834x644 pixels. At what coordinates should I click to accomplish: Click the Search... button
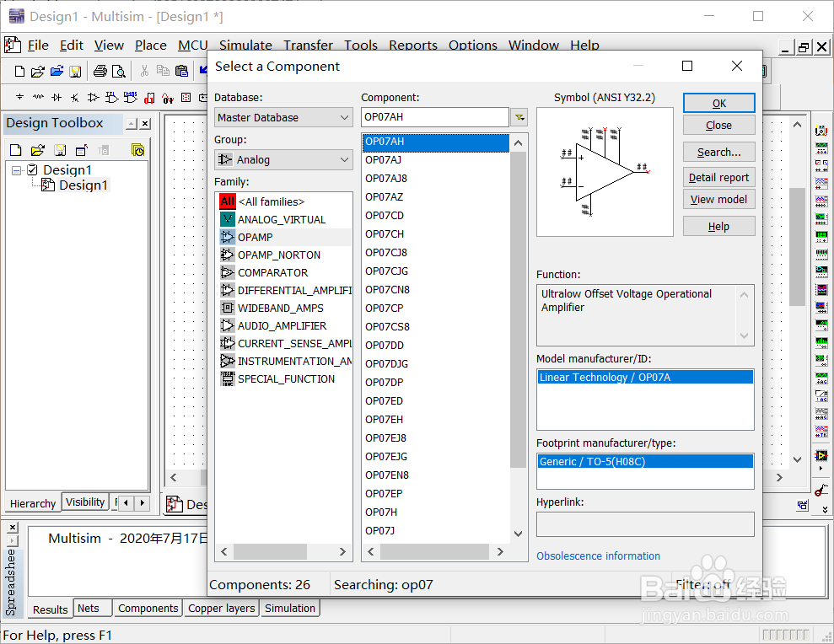(718, 152)
